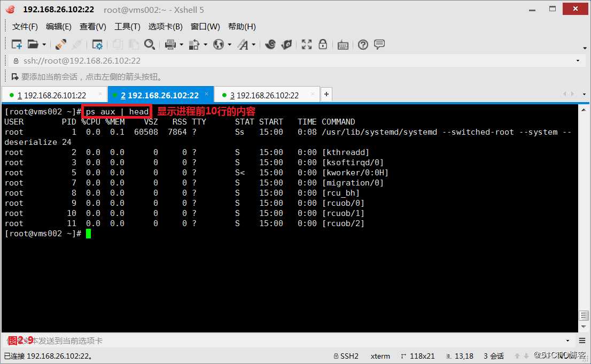Click the Find magnifier icon

(150, 44)
